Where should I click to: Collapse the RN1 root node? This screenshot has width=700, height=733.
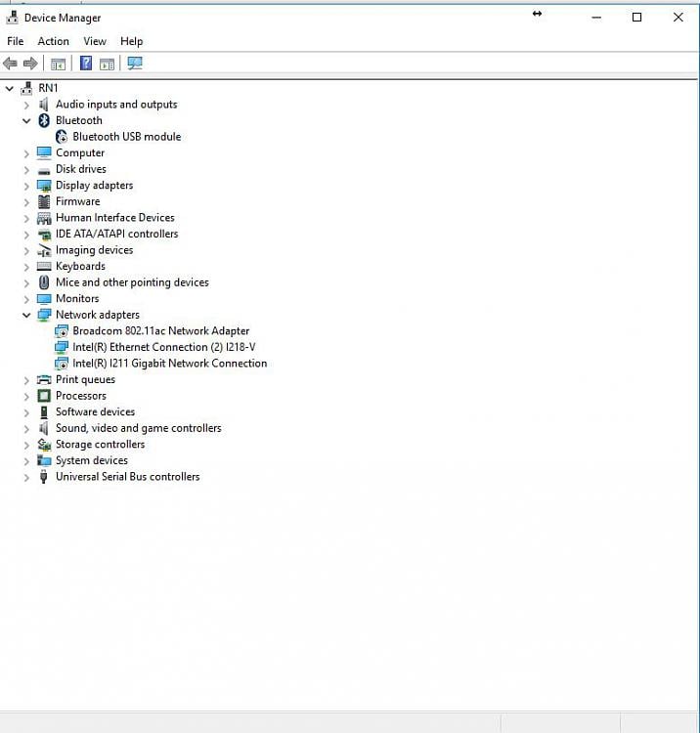tap(10, 88)
